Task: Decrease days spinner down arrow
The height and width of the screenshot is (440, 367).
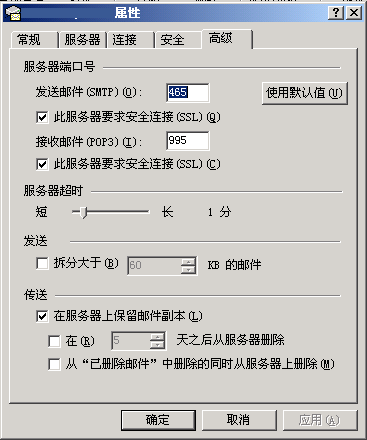Action: (157, 345)
